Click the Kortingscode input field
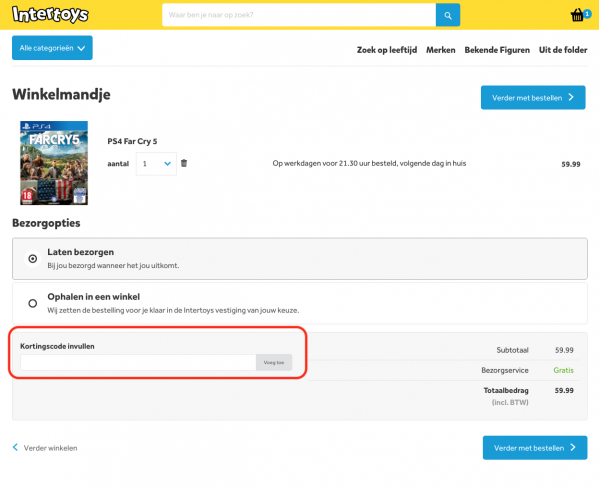The height and width of the screenshot is (489, 599). pos(138,363)
